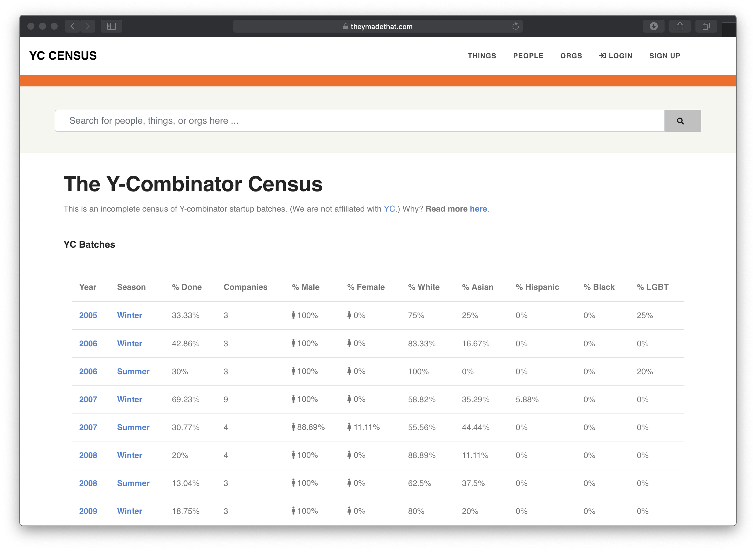The height and width of the screenshot is (550, 756).
Task: Click the 9 companies cell
Action: 226,400
